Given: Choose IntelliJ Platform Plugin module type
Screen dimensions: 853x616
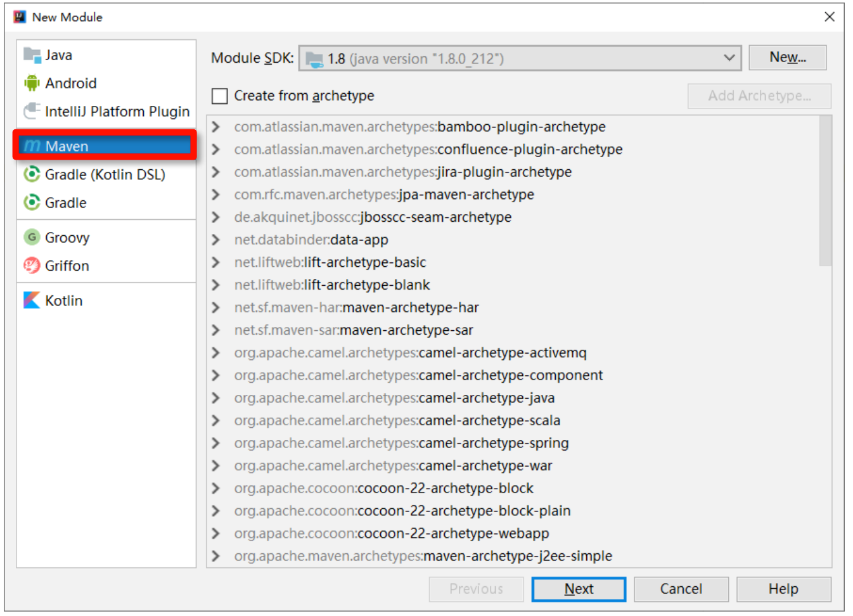Looking at the screenshot, I should point(106,111).
